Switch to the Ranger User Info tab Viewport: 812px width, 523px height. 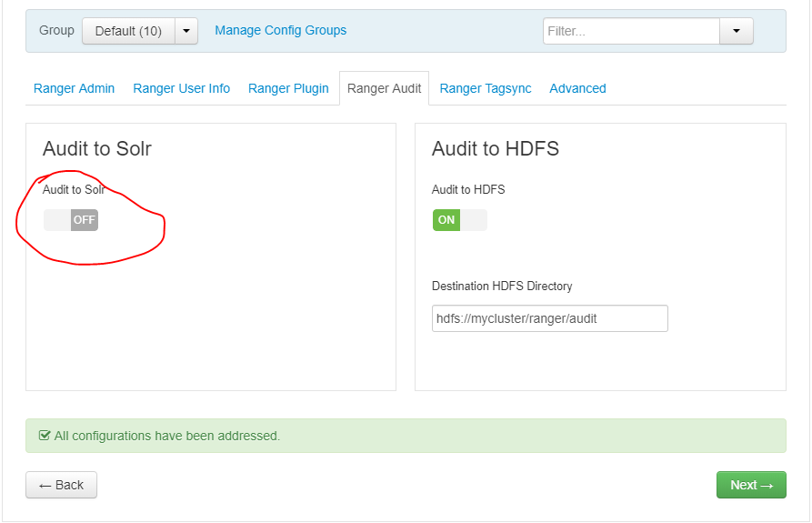(181, 88)
